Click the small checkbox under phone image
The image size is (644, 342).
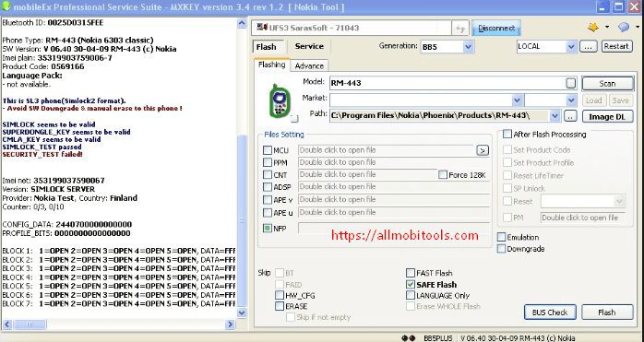[294, 119]
